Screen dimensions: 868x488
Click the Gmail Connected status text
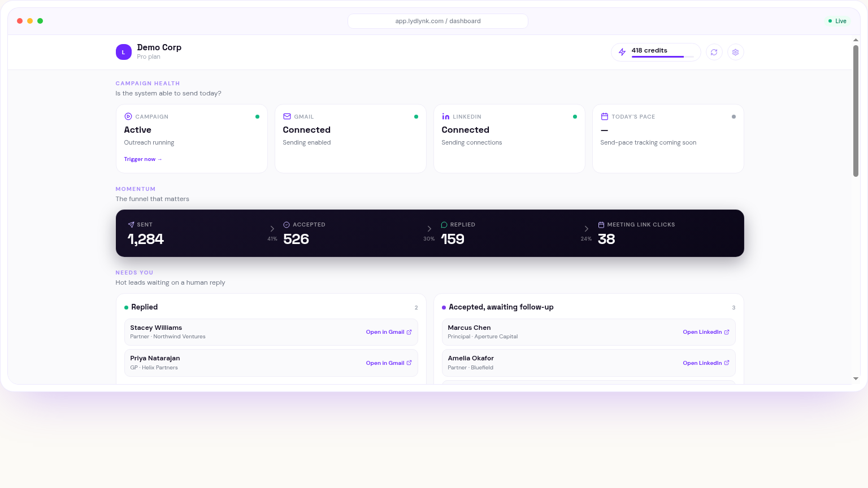pyautogui.click(x=306, y=130)
